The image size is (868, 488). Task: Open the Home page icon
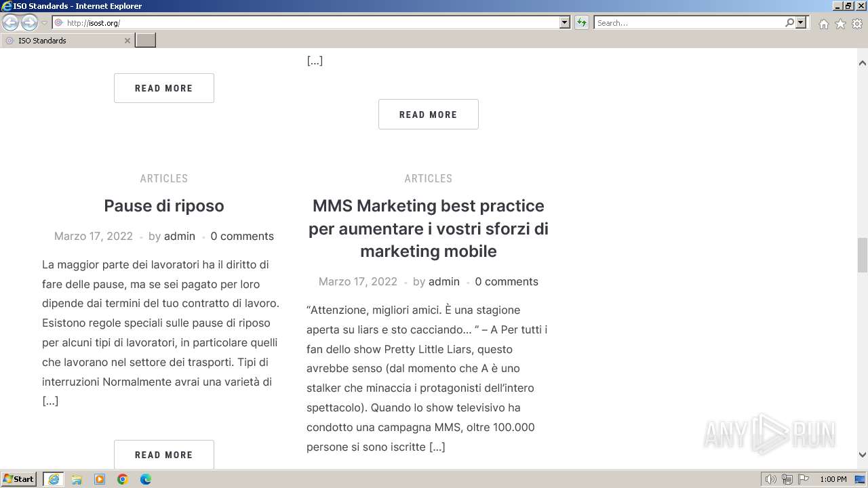pyautogui.click(x=823, y=24)
